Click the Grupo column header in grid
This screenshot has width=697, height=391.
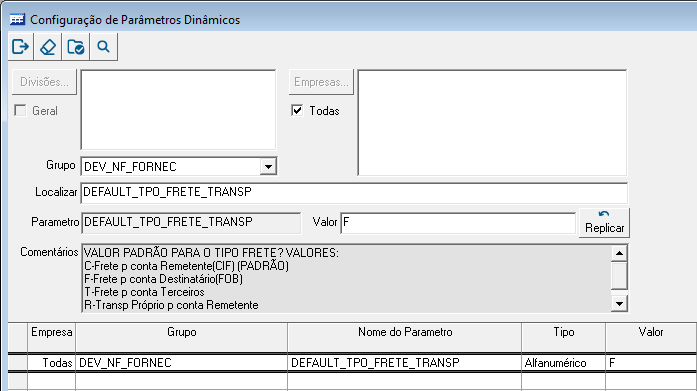pos(181,337)
